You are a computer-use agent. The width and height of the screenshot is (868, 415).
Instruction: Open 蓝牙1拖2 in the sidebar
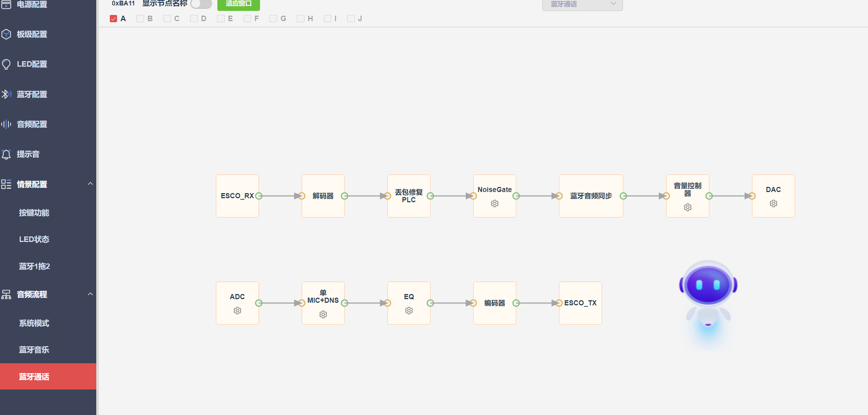(x=34, y=266)
